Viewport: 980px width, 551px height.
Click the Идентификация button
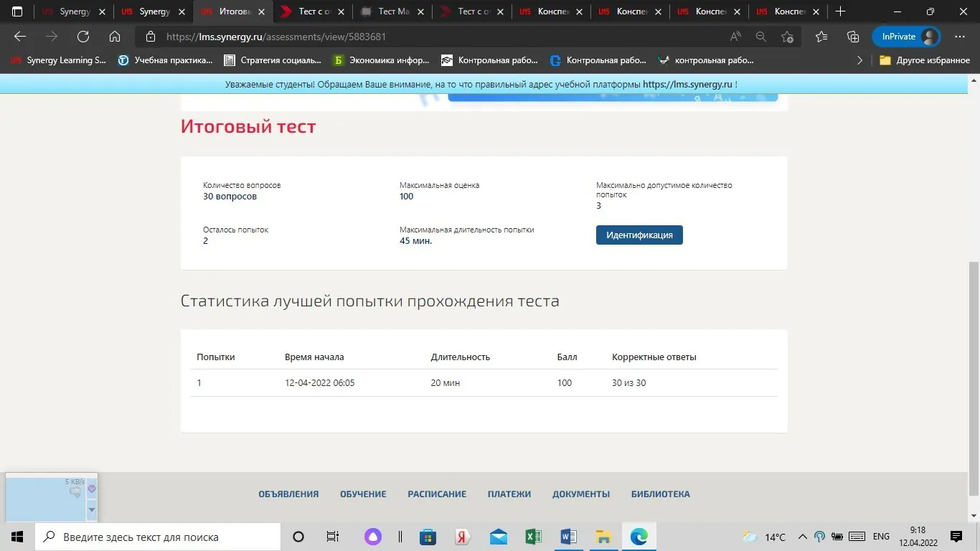[x=639, y=235]
